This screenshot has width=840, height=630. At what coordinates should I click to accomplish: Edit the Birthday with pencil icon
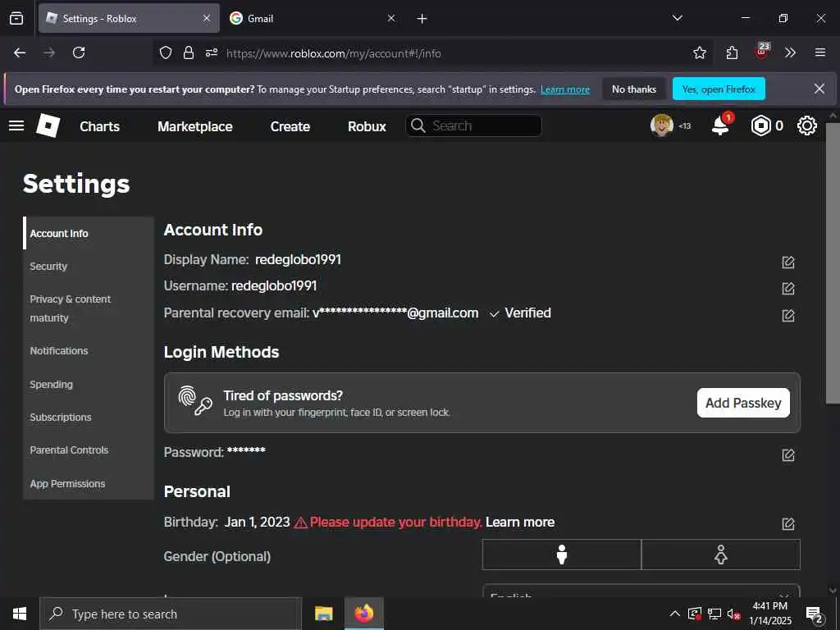tap(788, 523)
